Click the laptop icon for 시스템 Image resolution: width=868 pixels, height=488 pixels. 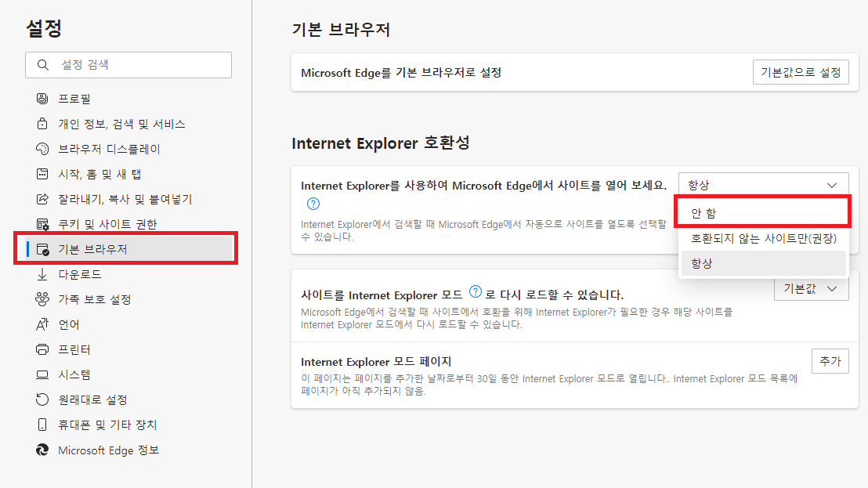pyautogui.click(x=42, y=374)
